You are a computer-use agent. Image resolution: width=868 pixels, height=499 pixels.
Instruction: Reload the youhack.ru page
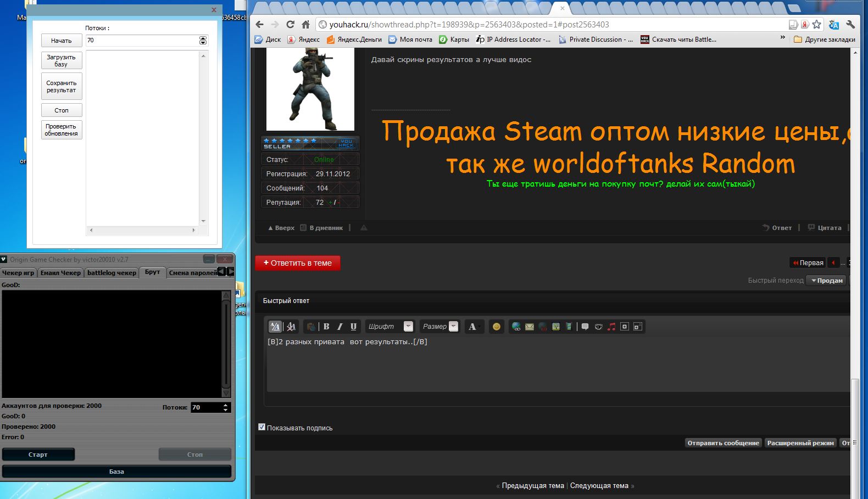(291, 24)
